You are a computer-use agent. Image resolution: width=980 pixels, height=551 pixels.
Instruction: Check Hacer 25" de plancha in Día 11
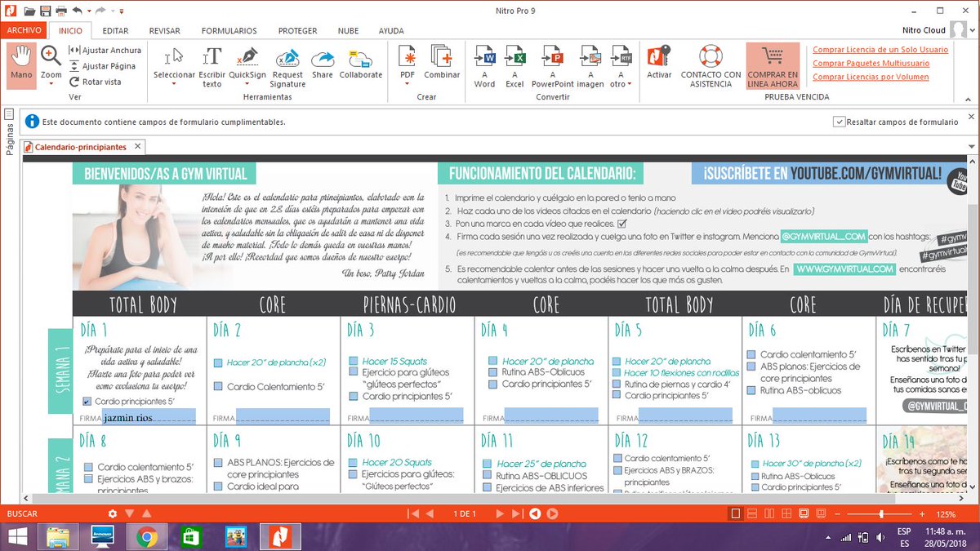[x=488, y=464]
